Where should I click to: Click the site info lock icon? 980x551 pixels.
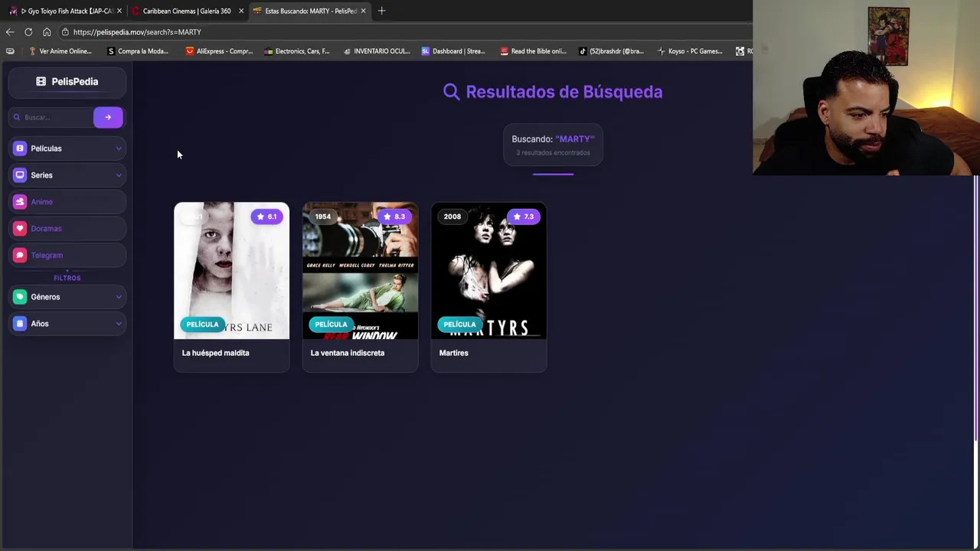coord(65,32)
